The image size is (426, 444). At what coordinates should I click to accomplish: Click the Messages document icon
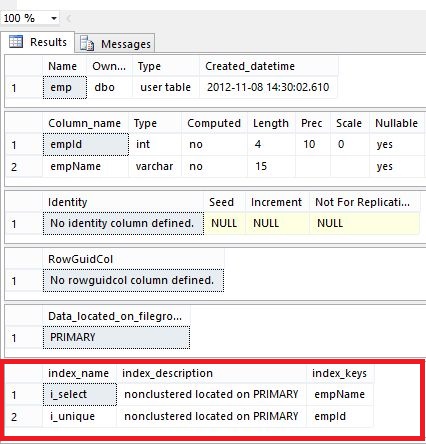87,44
